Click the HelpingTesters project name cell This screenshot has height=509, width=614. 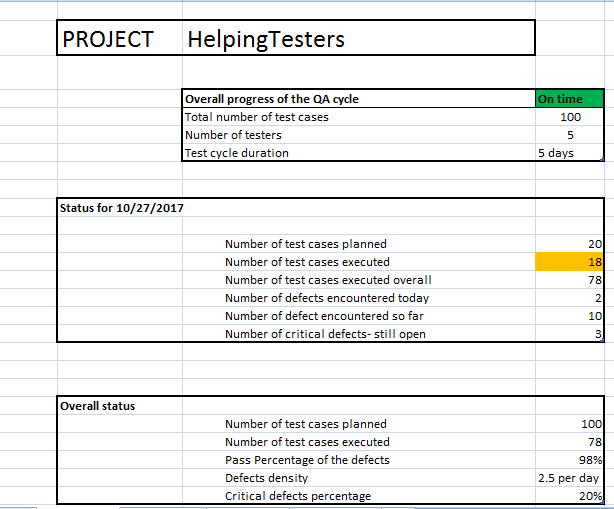[358, 38]
